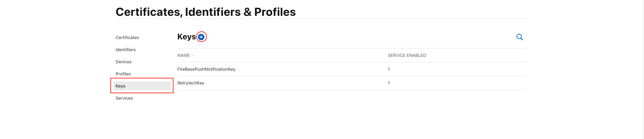This screenshot has height=139, width=644.
Task: Click "Certificates" in the large page title
Action: click(x=149, y=12)
